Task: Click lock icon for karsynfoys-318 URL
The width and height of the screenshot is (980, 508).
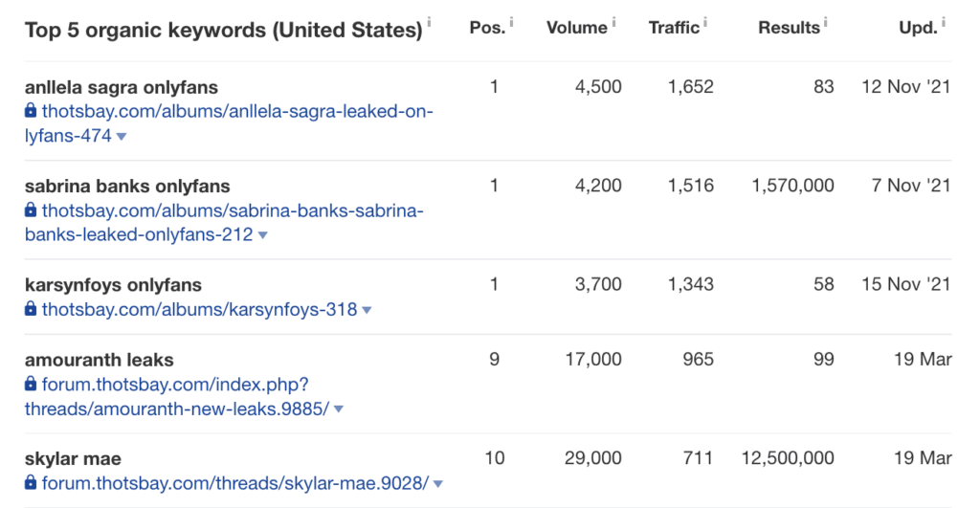Action: click(x=31, y=308)
